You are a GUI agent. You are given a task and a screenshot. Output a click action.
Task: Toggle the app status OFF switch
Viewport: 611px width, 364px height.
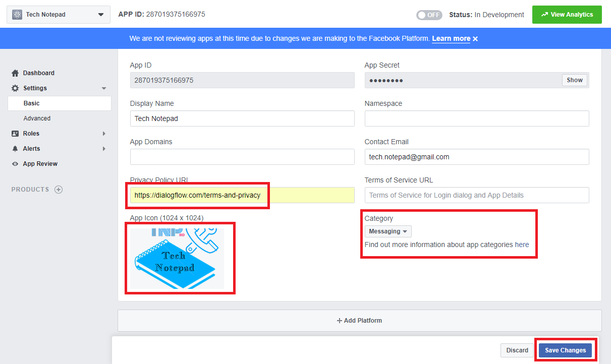(429, 15)
